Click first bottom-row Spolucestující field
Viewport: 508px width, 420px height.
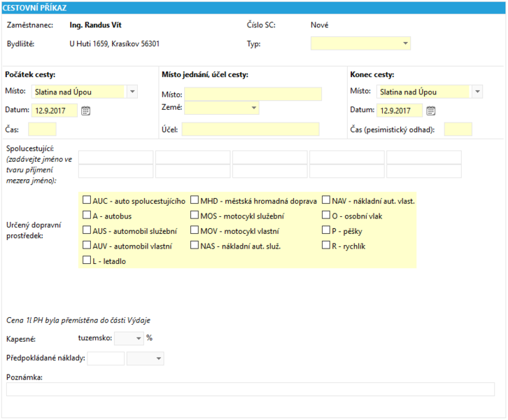(x=115, y=171)
